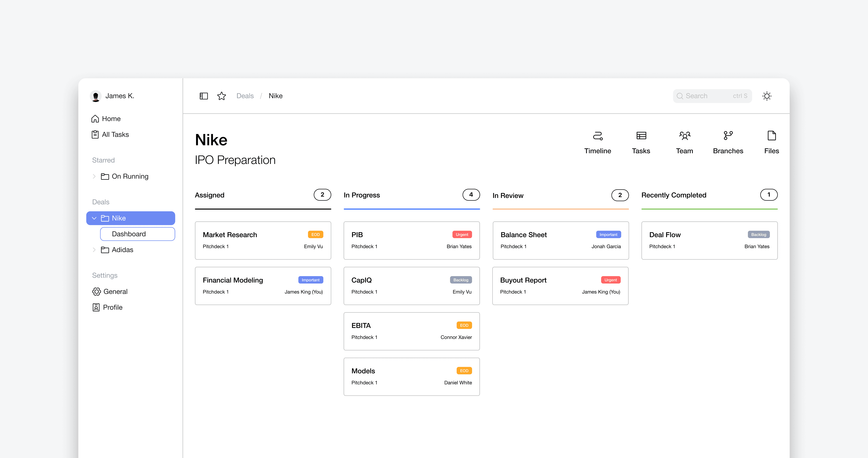This screenshot has height=458, width=868.
Task: Focus the Search field
Action: point(712,96)
